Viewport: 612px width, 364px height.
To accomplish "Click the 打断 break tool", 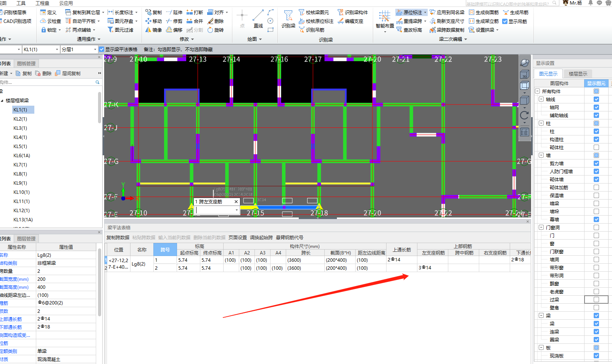I will click(195, 13).
